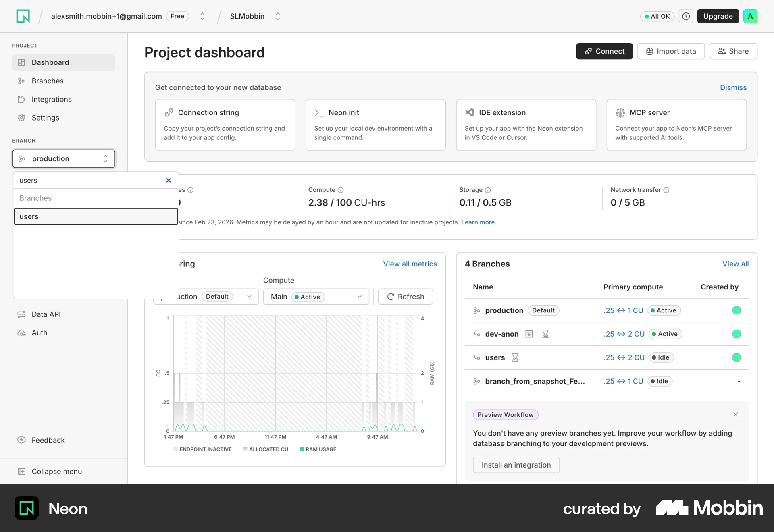Viewport: 774px width, 532px height.
Task: Click the SLMobbin project name
Action: tap(247, 16)
